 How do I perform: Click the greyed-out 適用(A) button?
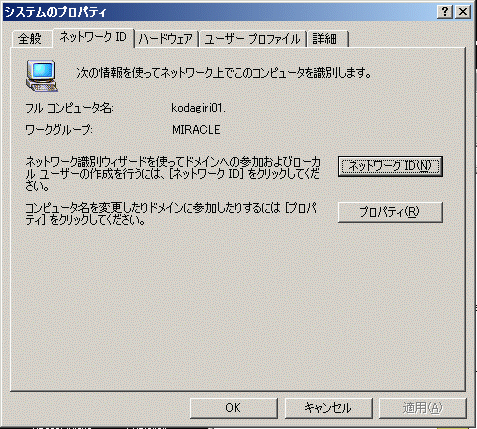click(422, 408)
